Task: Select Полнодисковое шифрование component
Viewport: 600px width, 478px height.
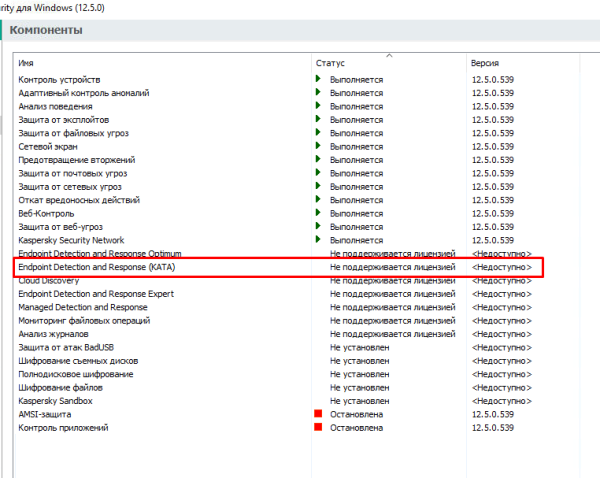Action: pos(76,374)
